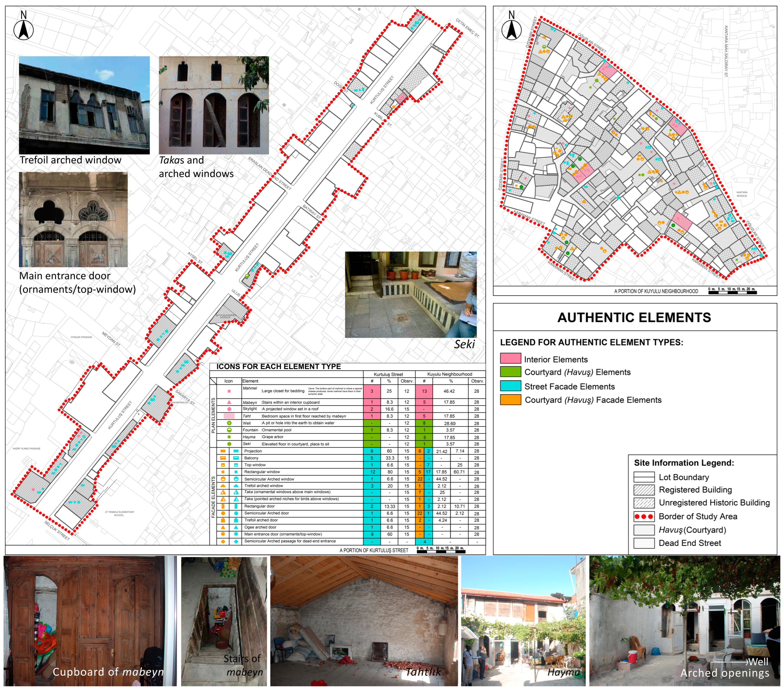Viewport: 784px width, 690px height.
Task: Click the Registered Building hatch legend box
Action: [644, 490]
